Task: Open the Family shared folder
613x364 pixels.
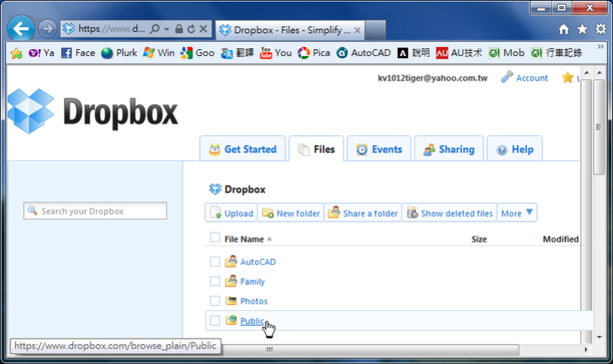Action: point(252,281)
